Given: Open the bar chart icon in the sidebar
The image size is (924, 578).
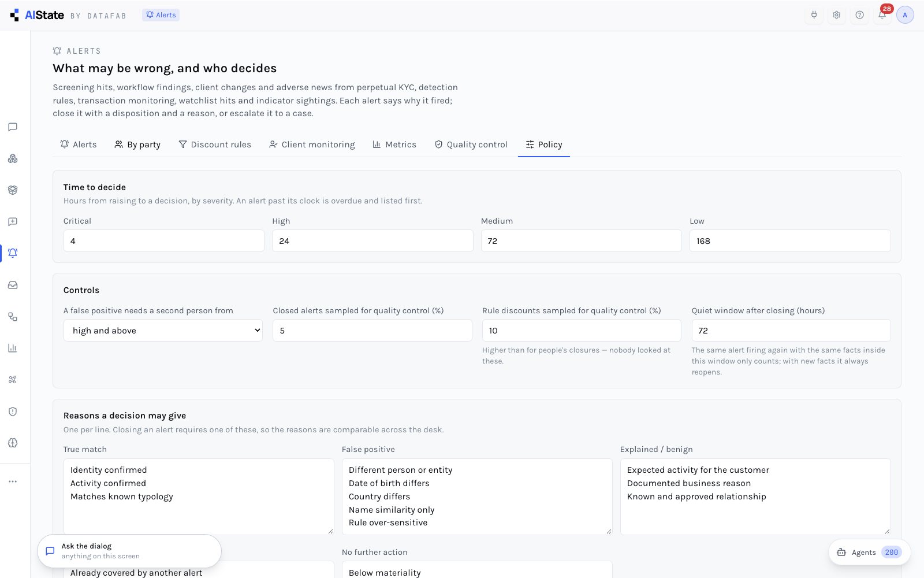Looking at the screenshot, I should 13,348.
